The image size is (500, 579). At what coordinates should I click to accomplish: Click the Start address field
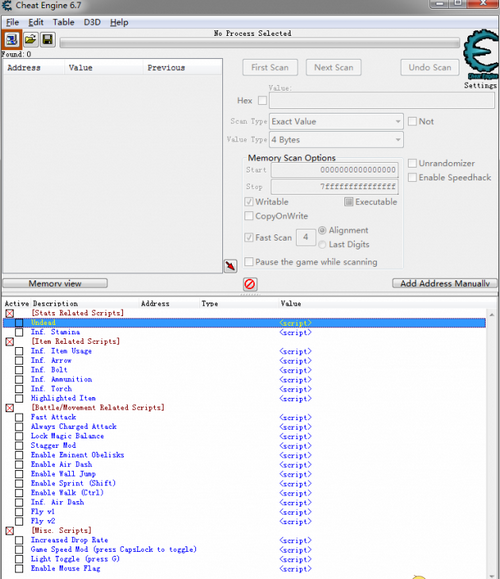pos(335,170)
